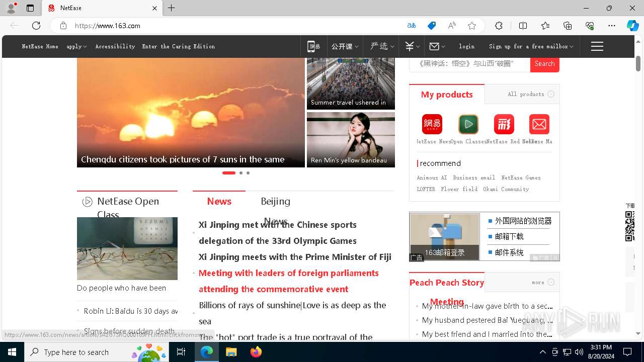This screenshot has width=644, height=362.
Task: Open the LOFTER recommend link
Action: tap(426, 189)
